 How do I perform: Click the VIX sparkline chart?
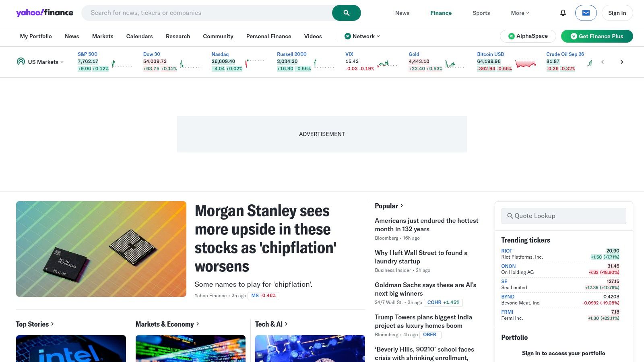(x=387, y=64)
